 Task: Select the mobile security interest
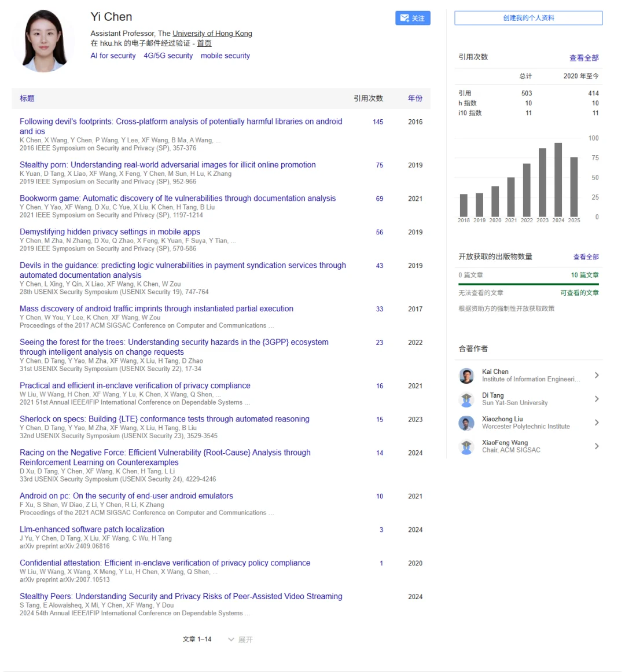coord(225,56)
